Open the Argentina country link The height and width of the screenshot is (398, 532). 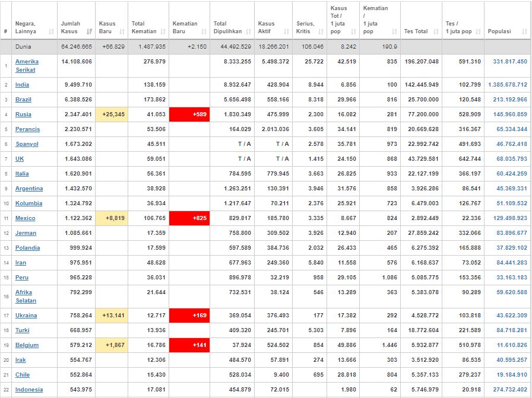click(29, 189)
